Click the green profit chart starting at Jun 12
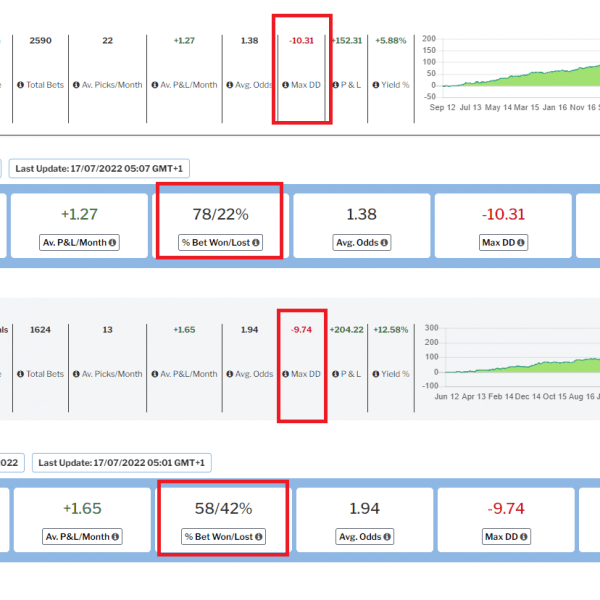Screen dimensions: 600x600 click(511, 362)
